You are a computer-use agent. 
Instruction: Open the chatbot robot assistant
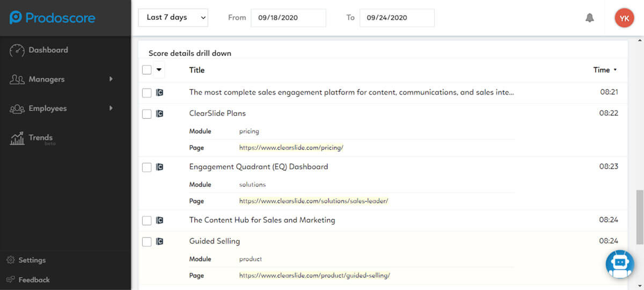[x=619, y=264]
